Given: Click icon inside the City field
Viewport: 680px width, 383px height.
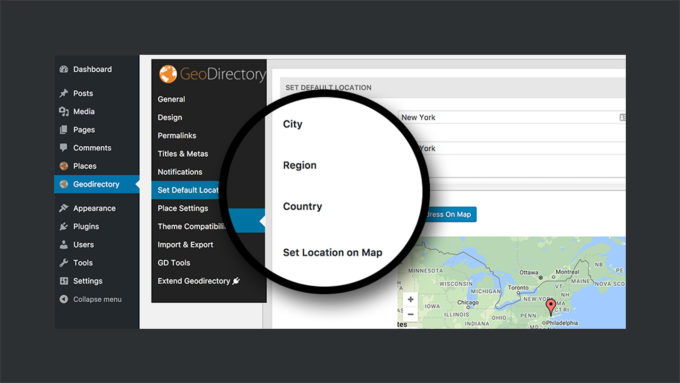Looking at the screenshot, I should (622, 117).
